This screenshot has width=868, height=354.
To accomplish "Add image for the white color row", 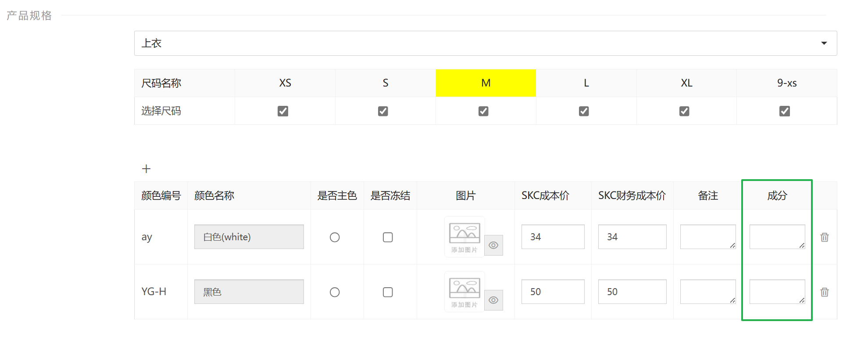I will 464,237.
